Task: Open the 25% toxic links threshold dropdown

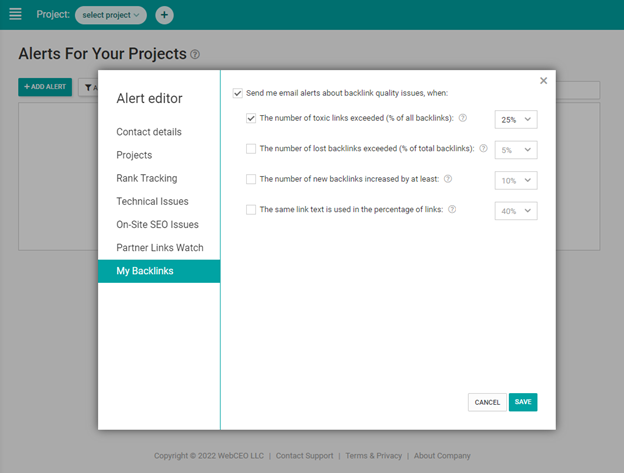Action: 515,120
